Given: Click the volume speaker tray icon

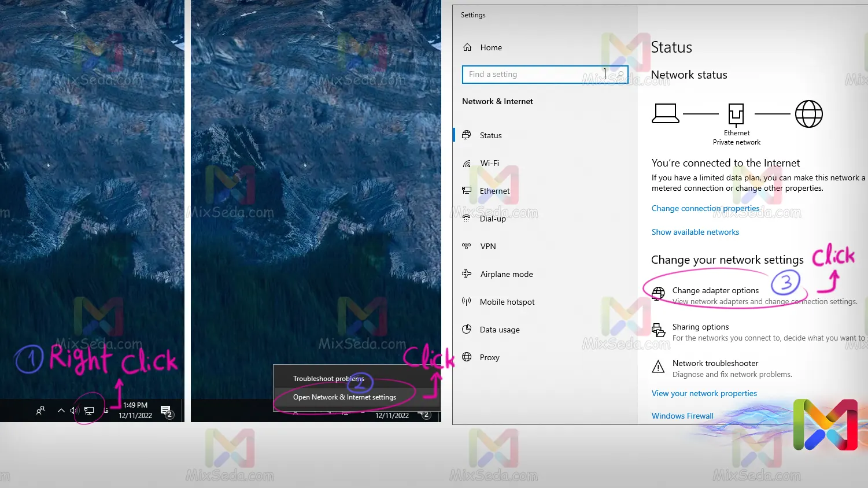Looking at the screenshot, I should click(75, 411).
